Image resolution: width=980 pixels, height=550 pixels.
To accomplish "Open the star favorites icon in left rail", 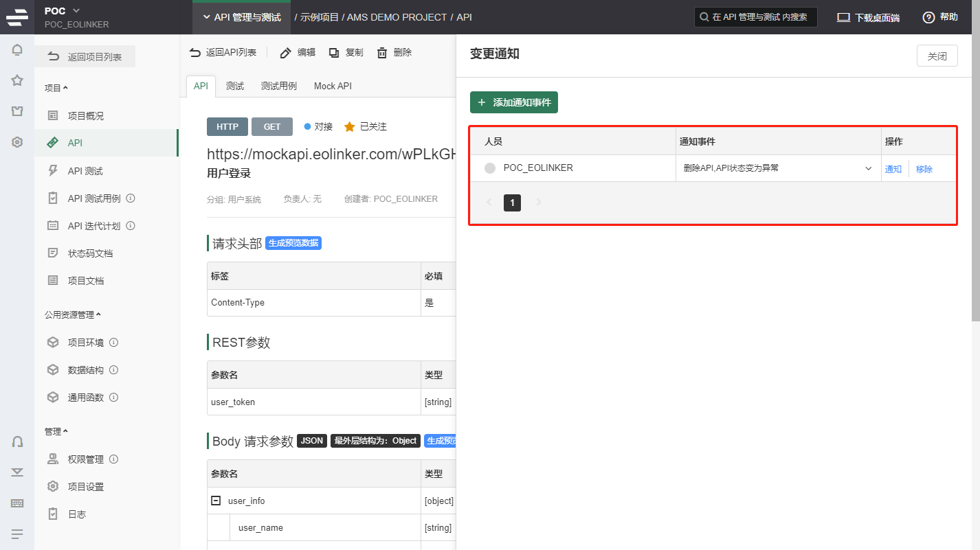I will point(17,80).
